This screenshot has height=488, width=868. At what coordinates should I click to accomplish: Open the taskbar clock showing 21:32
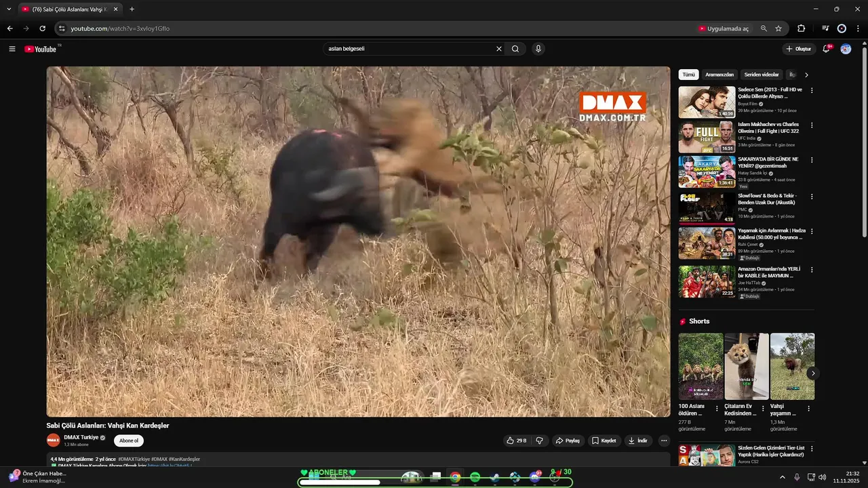coord(848,477)
